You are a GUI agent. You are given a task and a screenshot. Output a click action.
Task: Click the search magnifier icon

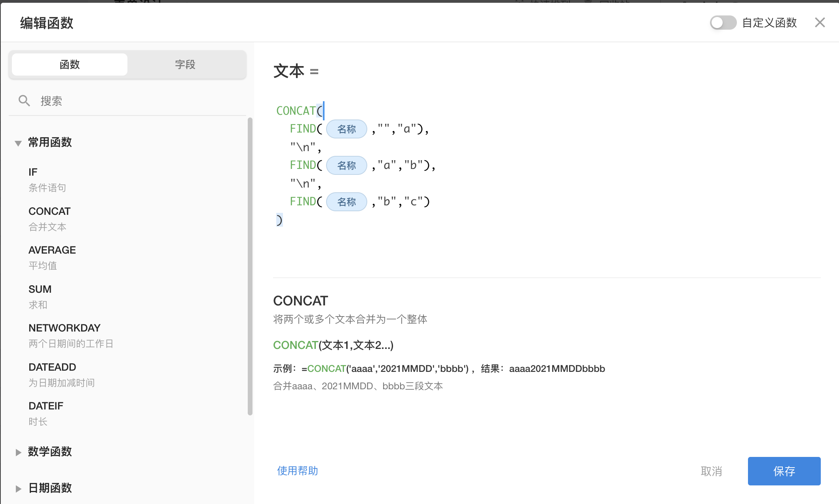tap(24, 100)
